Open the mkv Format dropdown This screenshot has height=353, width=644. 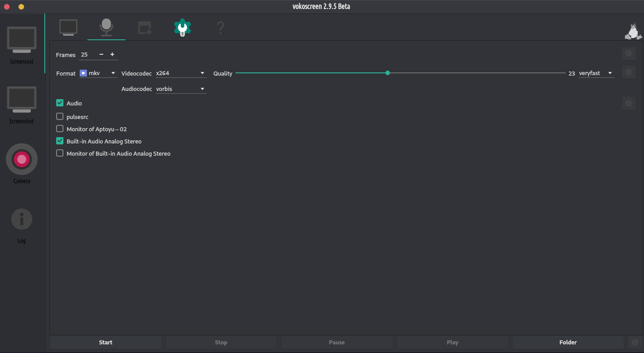[99, 73]
